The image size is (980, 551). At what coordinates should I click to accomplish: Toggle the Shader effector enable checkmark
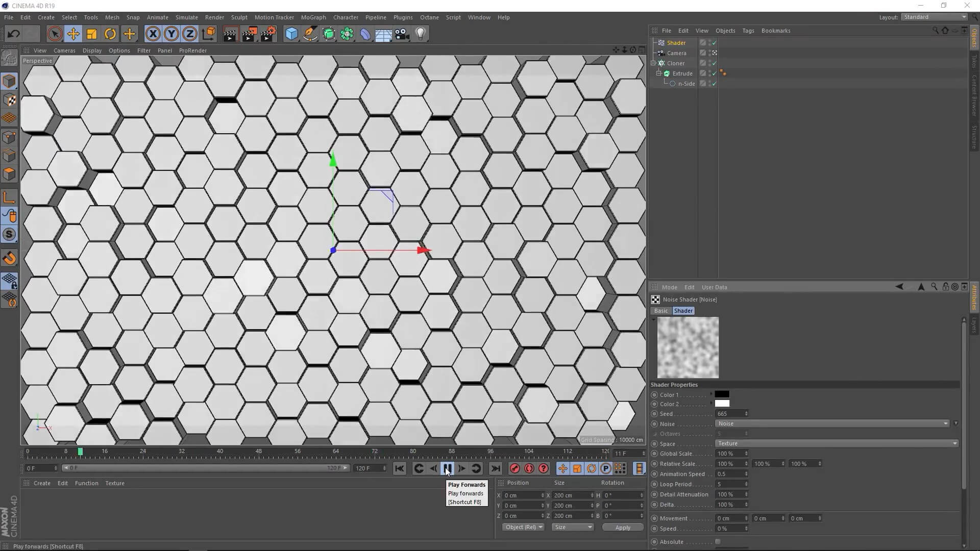[x=714, y=43]
